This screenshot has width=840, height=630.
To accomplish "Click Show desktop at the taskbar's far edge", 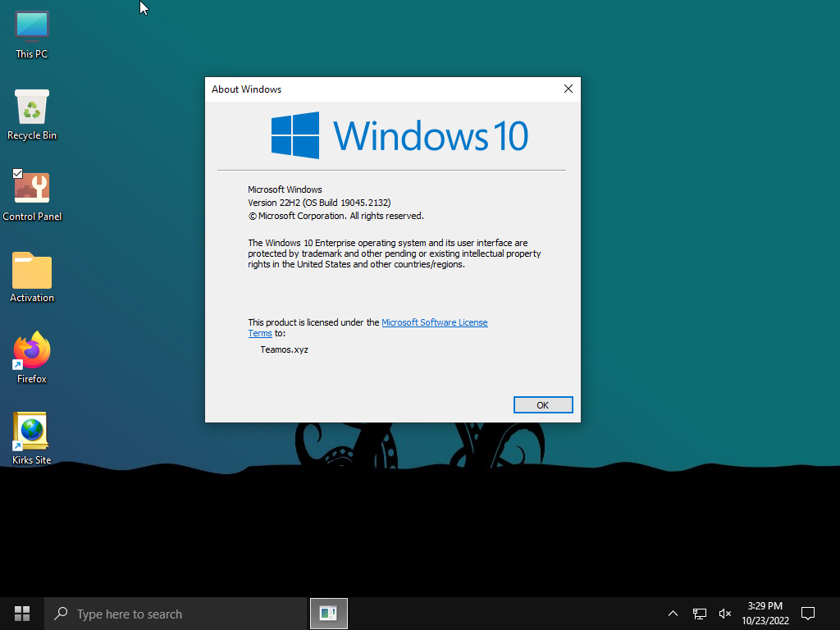I will [838, 613].
